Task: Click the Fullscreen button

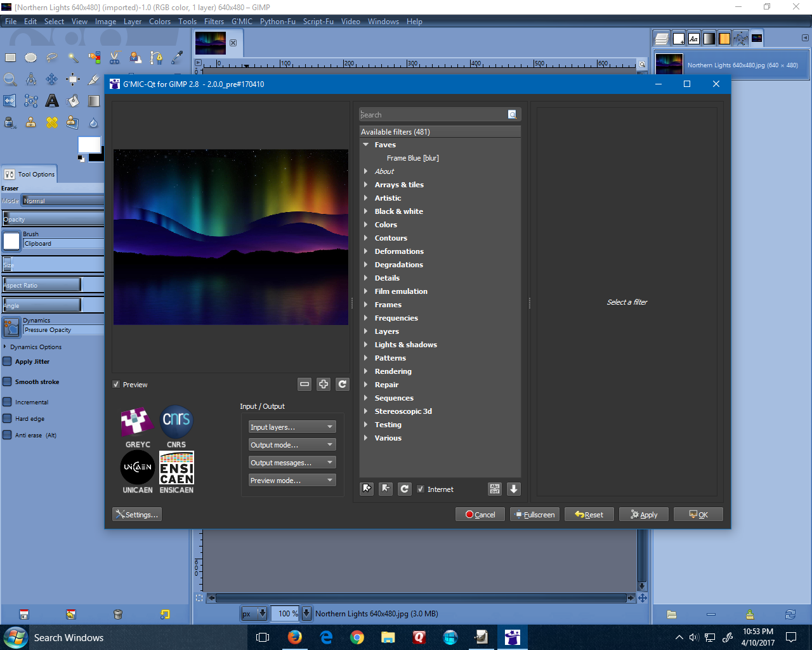Action: click(535, 514)
